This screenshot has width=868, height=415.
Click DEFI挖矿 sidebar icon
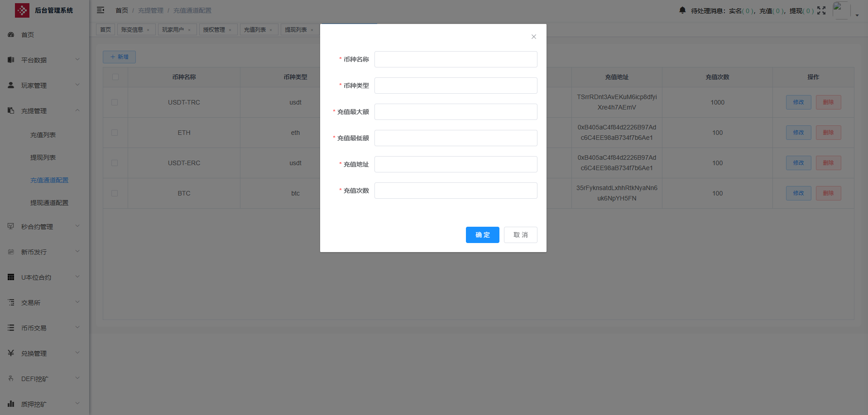tap(11, 378)
